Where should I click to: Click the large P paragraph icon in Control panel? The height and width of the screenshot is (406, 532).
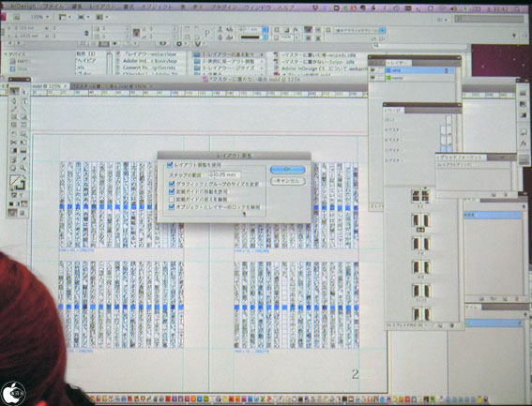[207, 33]
